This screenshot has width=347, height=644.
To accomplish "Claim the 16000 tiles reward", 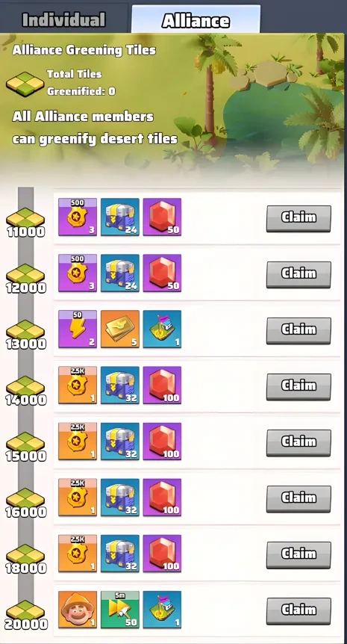I will [298, 499].
